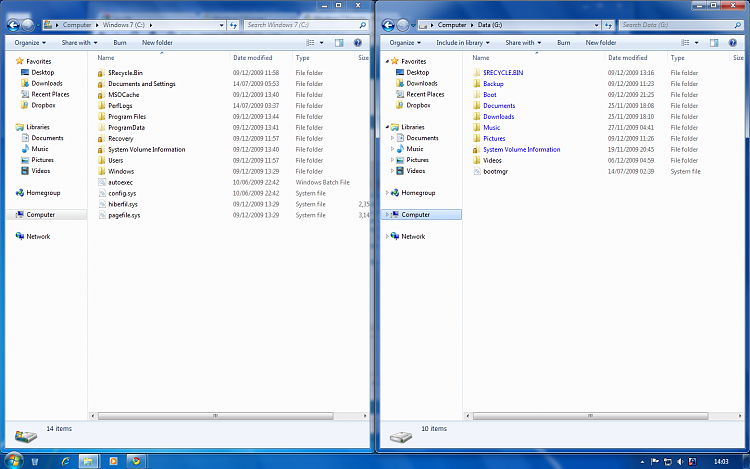Click New folder in Data (G:) window
The image size is (750, 469).
click(x=601, y=43)
